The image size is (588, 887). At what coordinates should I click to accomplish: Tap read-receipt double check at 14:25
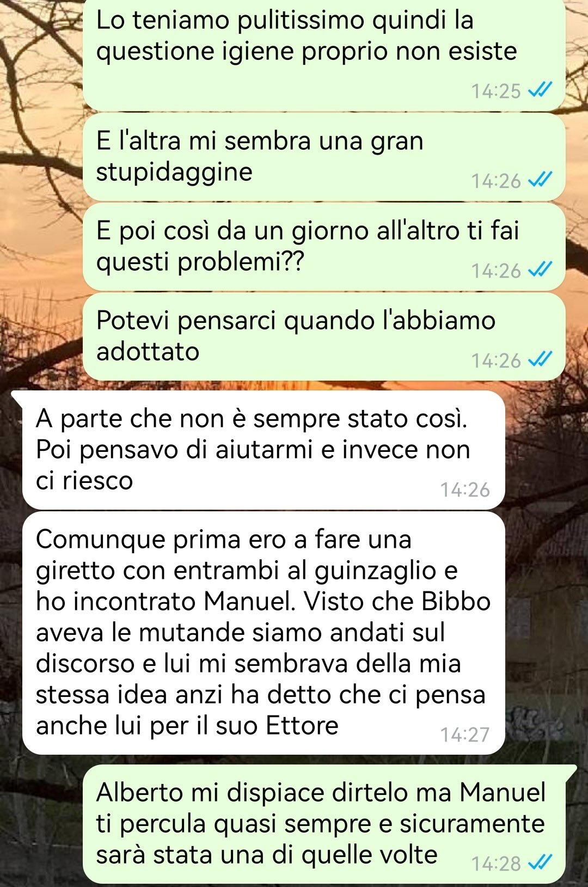[x=541, y=90]
